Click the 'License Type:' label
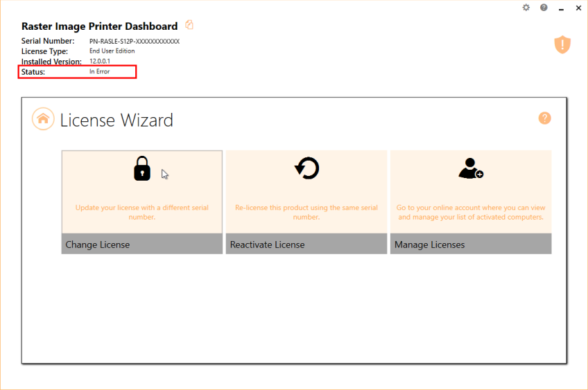Image resolution: width=588 pixels, height=390 pixels. click(44, 51)
